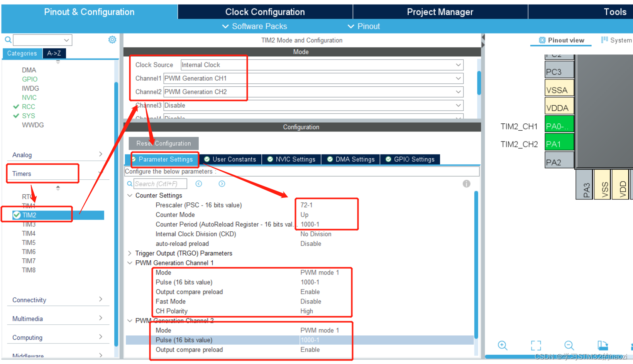The height and width of the screenshot is (364, 633).
Task: Switch to Clock Configuration tab
Action: coord(265,12)
